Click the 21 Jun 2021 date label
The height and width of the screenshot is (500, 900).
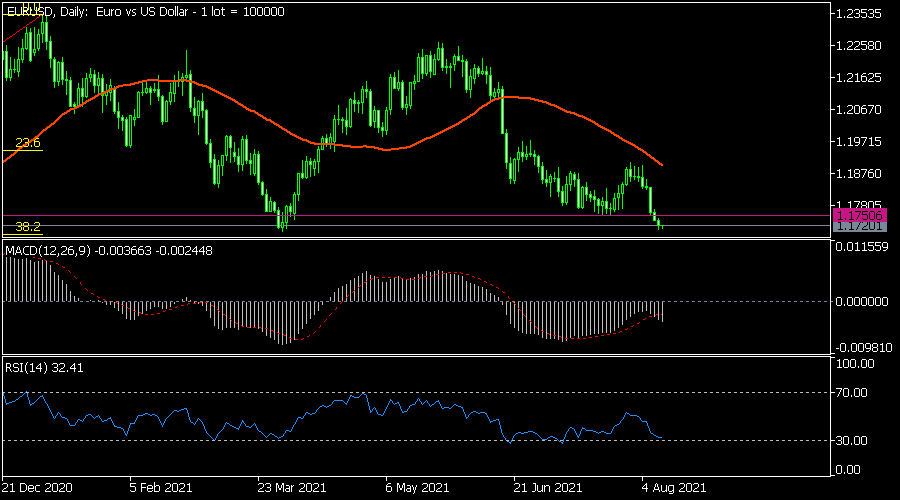pos(545,489)
